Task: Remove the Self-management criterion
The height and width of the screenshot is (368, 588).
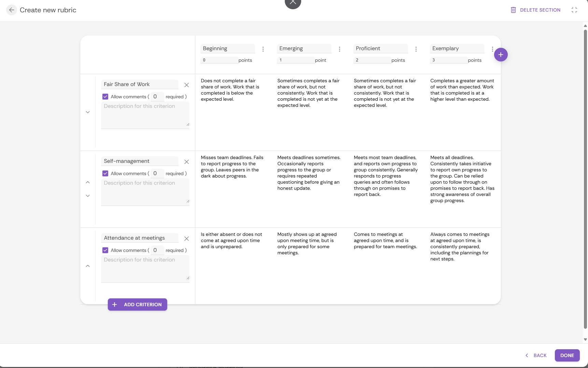Action: (186, 162)
